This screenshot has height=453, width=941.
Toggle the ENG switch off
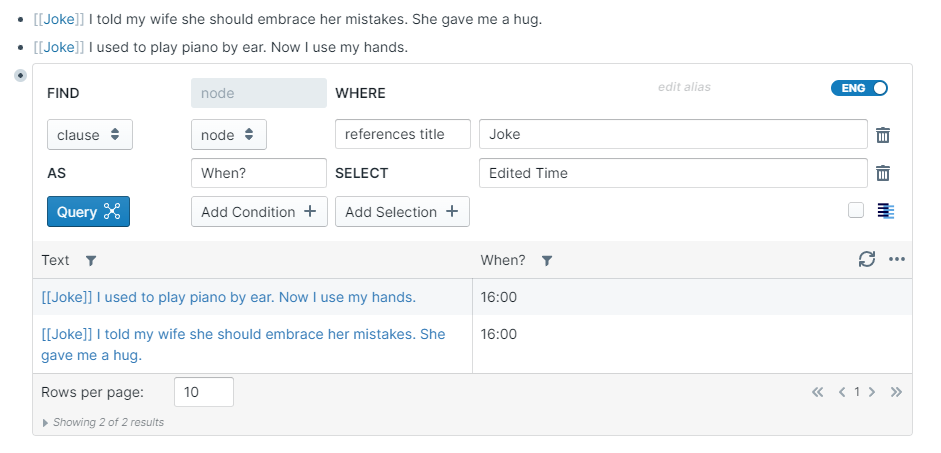pyautogui.click(x=859, y=88)
